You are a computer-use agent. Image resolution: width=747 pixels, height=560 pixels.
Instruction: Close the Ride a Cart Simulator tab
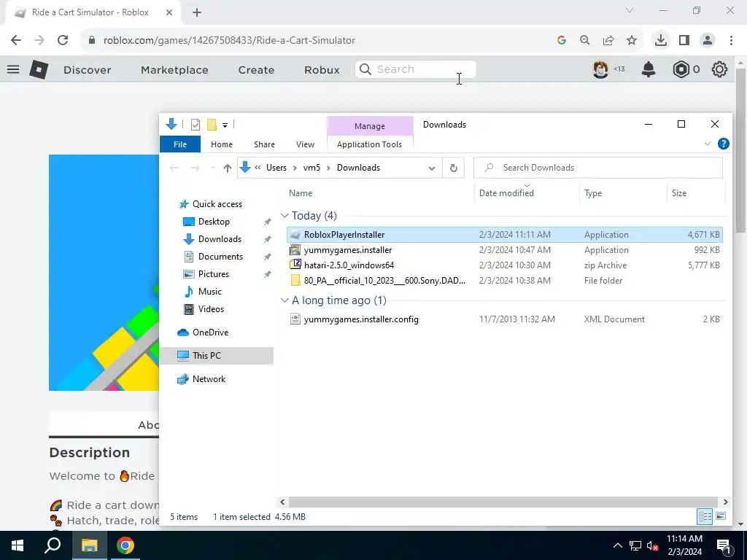(x=169, y=13)
